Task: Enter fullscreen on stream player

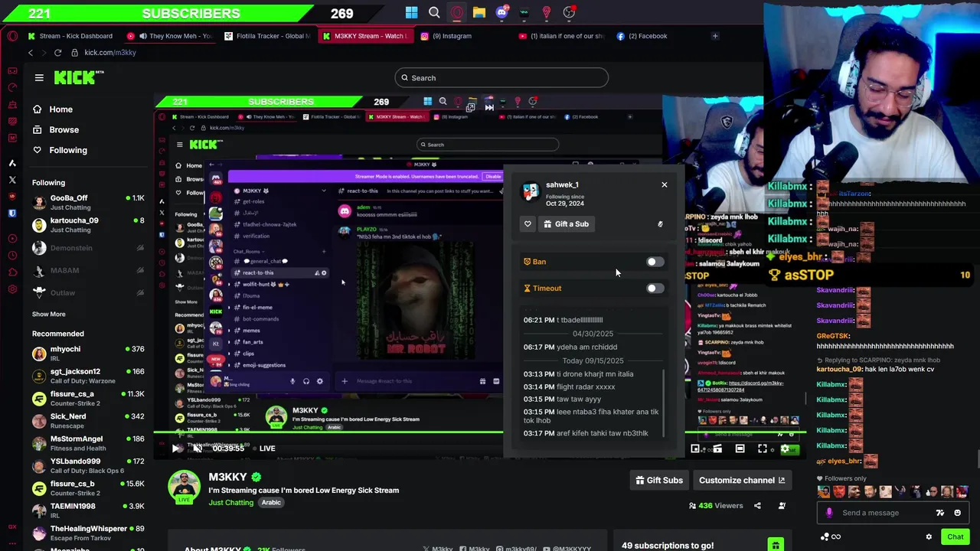Action: (763, 449)
